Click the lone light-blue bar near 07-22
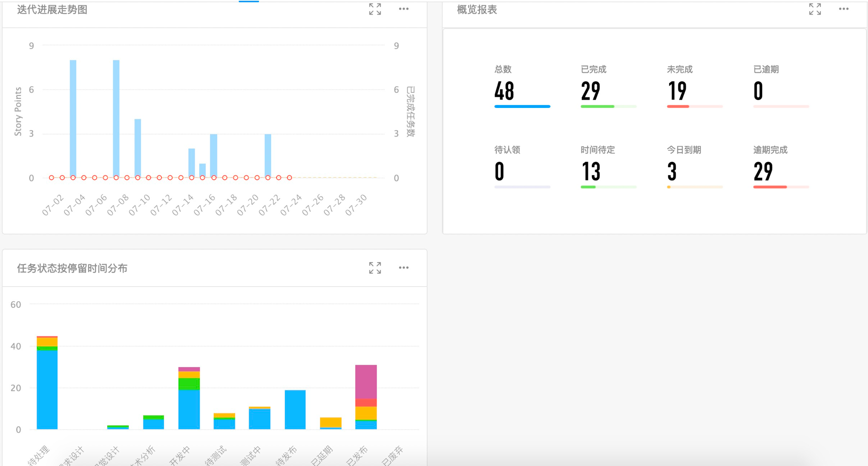Screen dimensions: 868x466 point(268,156)
